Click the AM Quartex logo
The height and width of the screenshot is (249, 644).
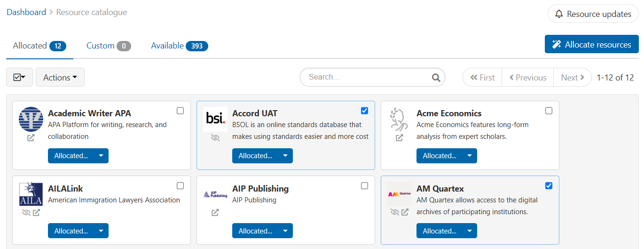400,194
